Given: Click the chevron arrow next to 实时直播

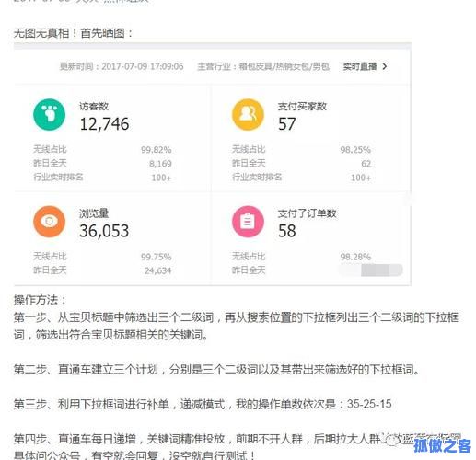Looking at the screenshot, I should click(385, 66).
